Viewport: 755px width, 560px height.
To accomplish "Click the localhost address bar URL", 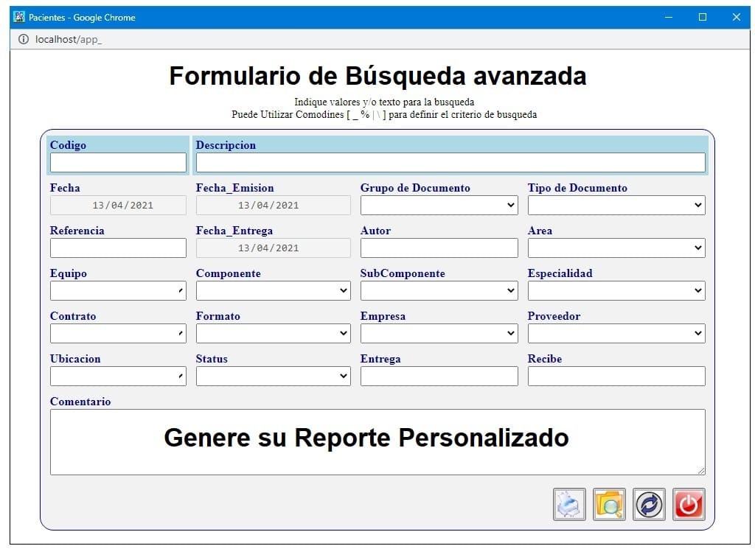I will click(x=69, y=40).
